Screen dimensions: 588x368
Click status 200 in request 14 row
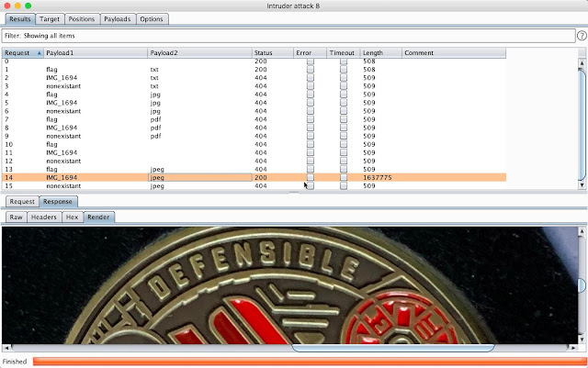click(261, 178)
